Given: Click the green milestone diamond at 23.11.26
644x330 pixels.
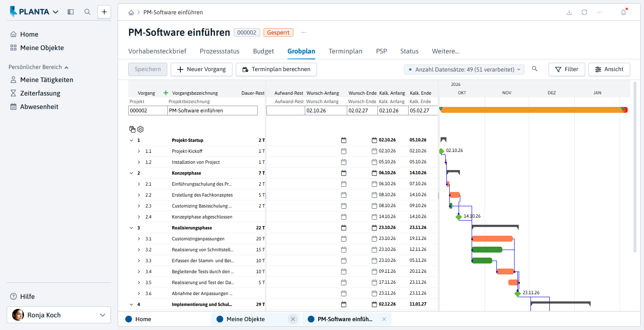Looking at the screenshot, I should point(517,293).
